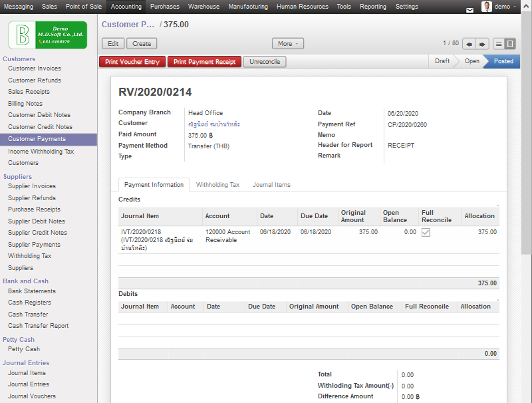Open Customer Refunds in sidebar
The width and height of the screenshot is (532, 403).
(35, 80)
